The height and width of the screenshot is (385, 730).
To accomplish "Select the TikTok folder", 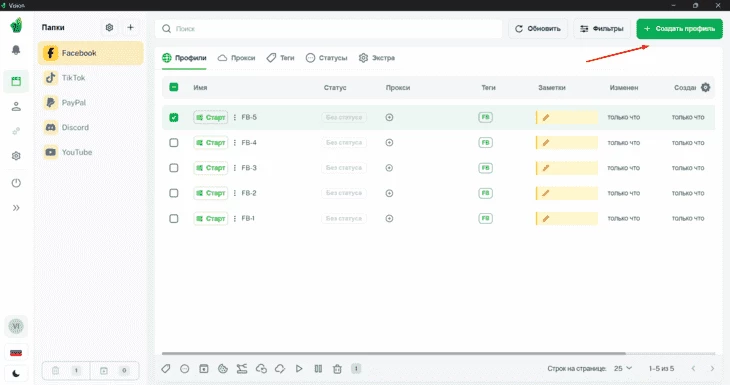I will 91,78.
